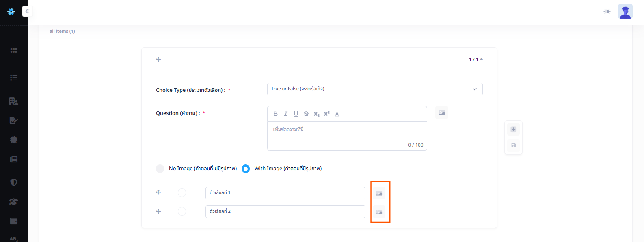Add an image to the question field

pyautogui.click(x=441, y=112)
